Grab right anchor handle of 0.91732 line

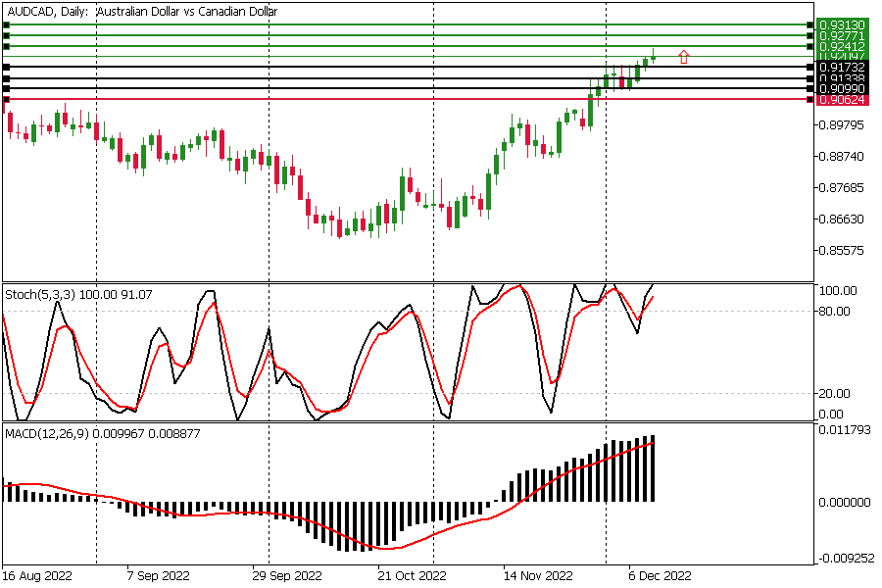coord(810,67)
